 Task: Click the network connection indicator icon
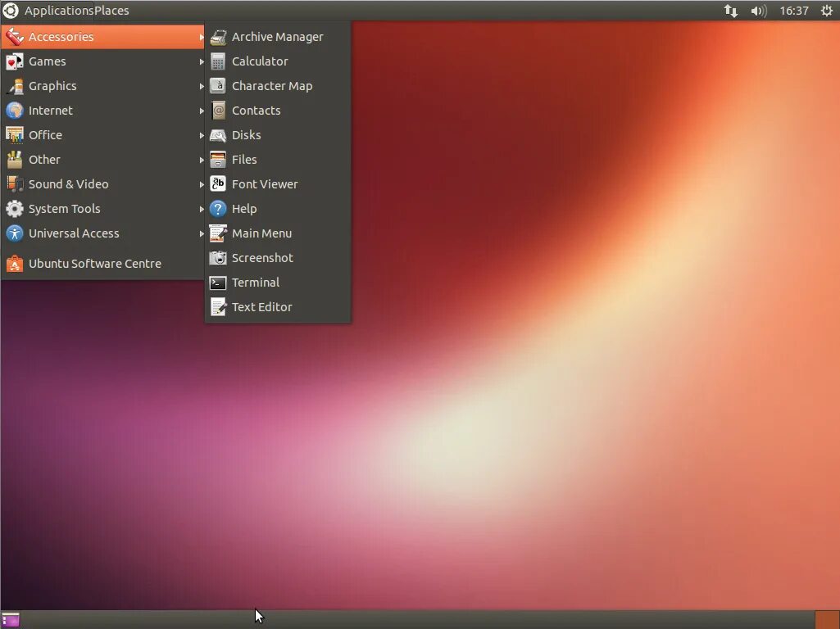coord(731,11)
